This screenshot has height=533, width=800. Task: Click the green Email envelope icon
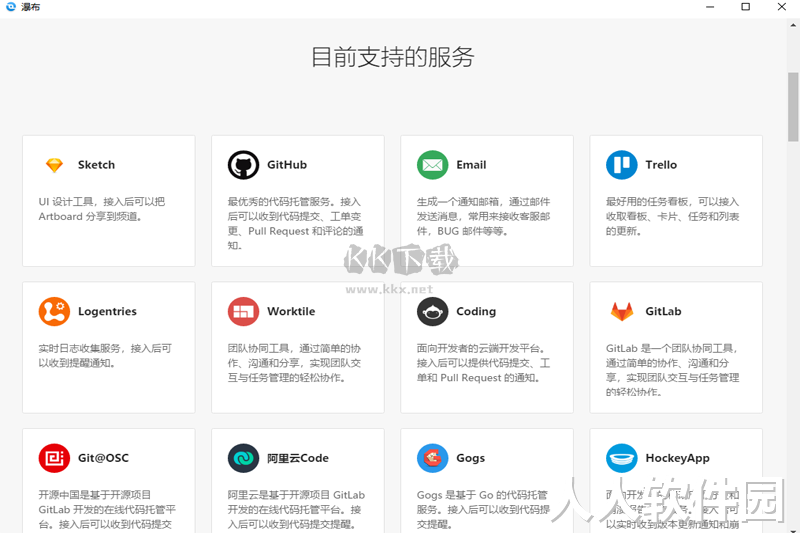(x=433, y=165)
